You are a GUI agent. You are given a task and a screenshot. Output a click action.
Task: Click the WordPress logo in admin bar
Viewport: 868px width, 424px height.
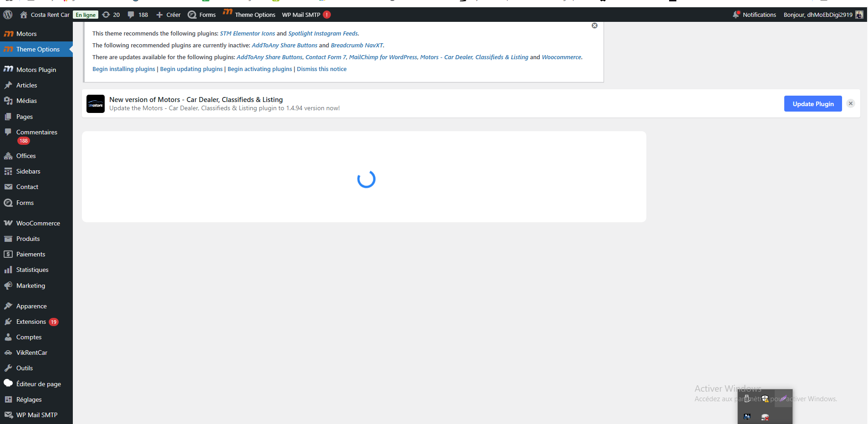pyautogui.click(x=8, y=15)
